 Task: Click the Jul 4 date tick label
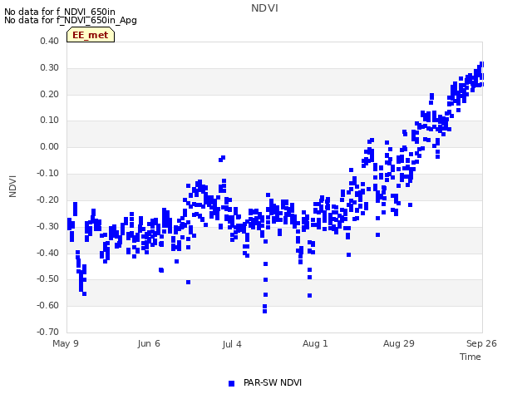coord(232,344)
